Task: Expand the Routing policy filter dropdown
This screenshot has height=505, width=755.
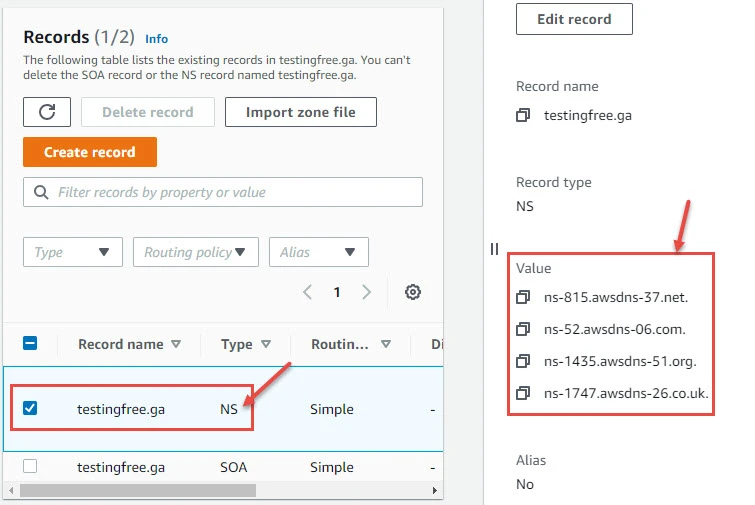Action: pos(195,252)
